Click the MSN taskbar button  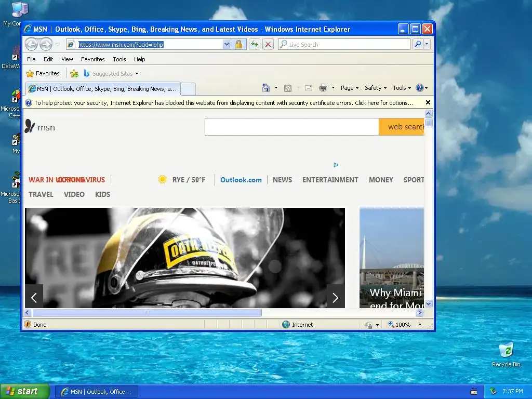(96, 392)
